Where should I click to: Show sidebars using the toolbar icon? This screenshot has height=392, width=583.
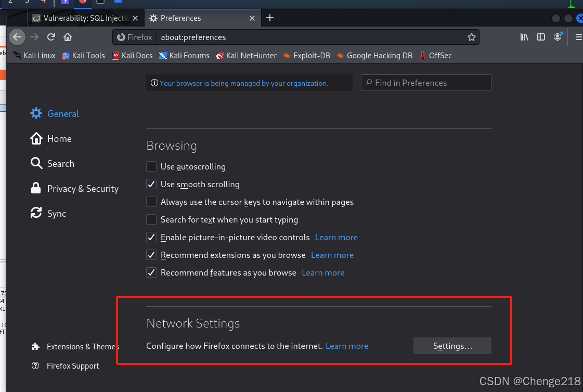coord(540,37)
